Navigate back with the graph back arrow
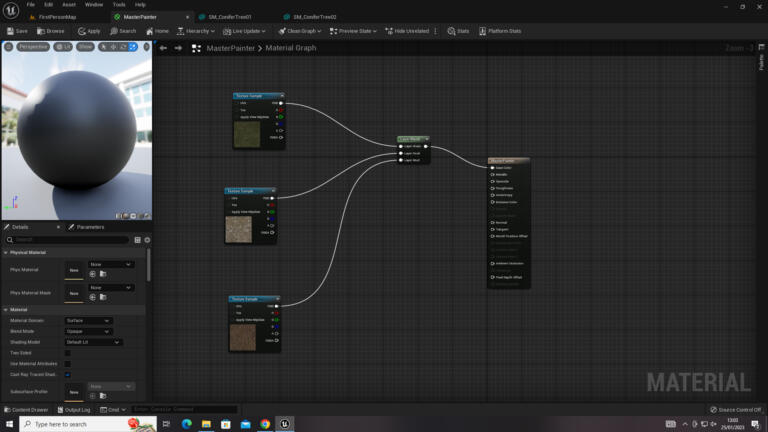This screenshot has width=768, height=432. pos(163,48)
